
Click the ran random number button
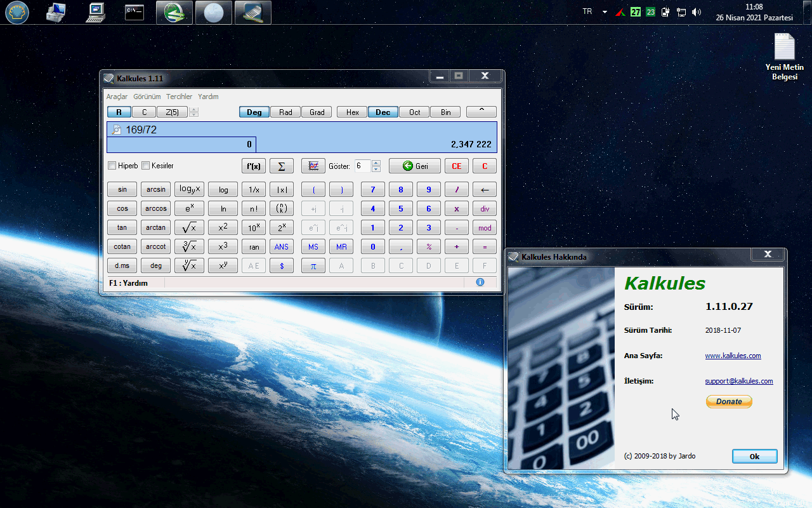tap(254, 246)
